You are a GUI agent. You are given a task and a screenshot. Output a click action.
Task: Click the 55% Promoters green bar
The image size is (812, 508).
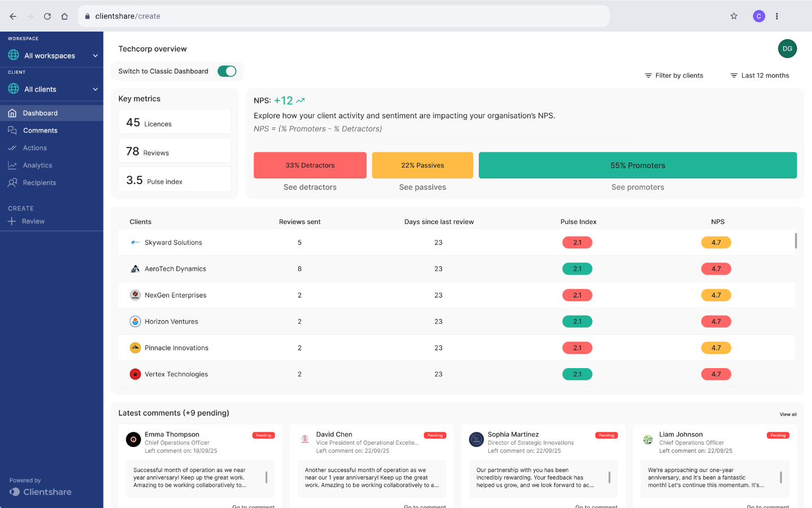click(638, 165)
